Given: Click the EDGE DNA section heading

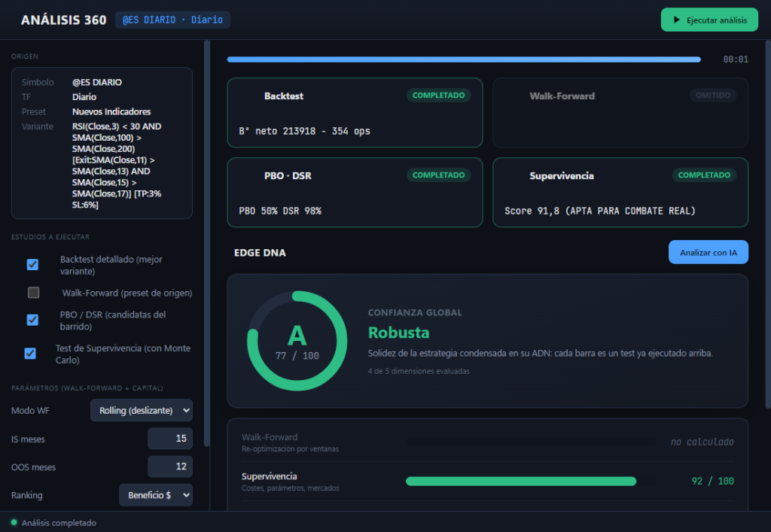Looking at the screenshot, I should (260, 253).
